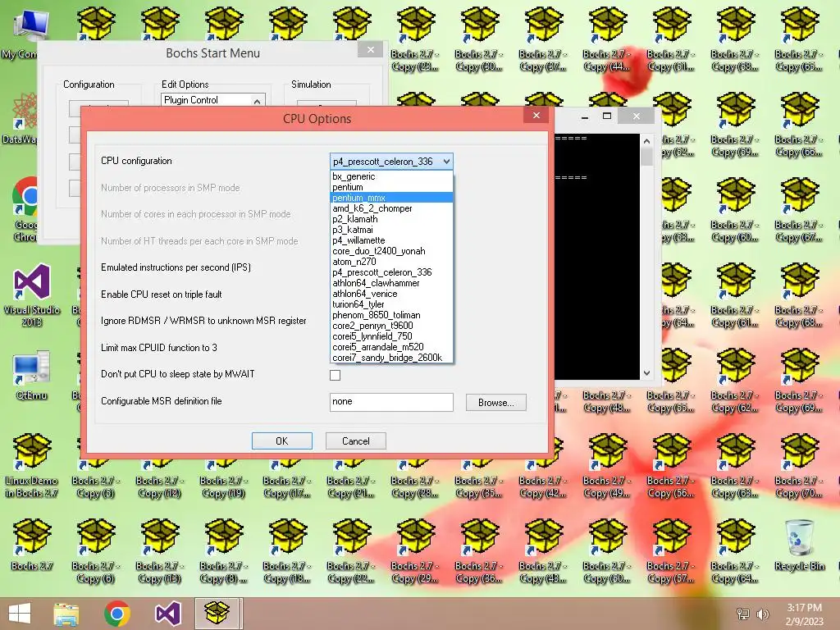840x630 pixels.
Task: Open Bochs 2.7 - Copy (36 shortcut
Action: (479, 550)
